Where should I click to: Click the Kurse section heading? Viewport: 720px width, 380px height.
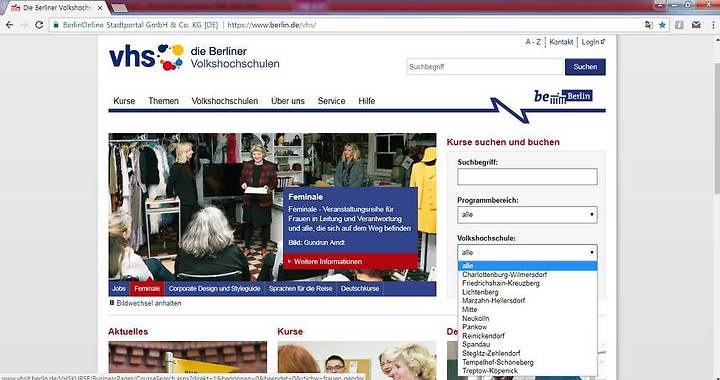(x=290, y=331)
